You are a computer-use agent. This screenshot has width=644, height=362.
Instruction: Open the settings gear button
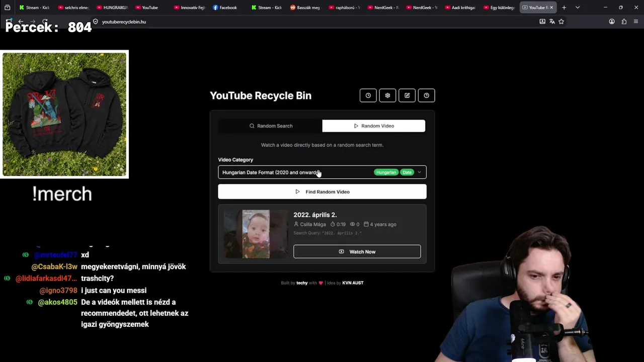387,96
